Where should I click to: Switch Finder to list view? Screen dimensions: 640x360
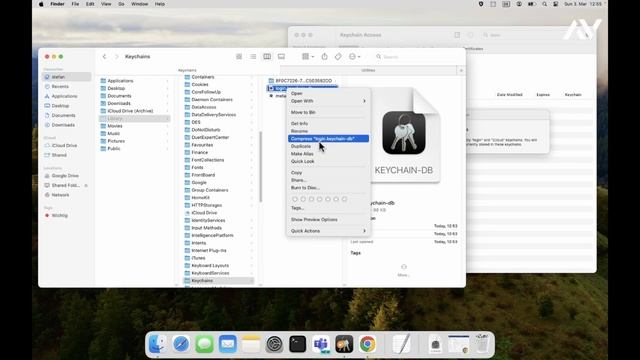(x=253, y=57)
